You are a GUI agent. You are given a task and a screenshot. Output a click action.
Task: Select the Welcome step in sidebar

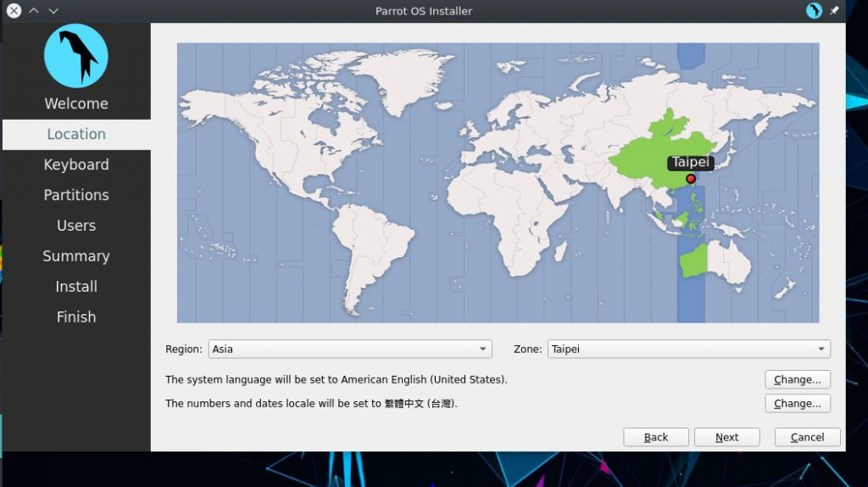[x=76, y=104]
